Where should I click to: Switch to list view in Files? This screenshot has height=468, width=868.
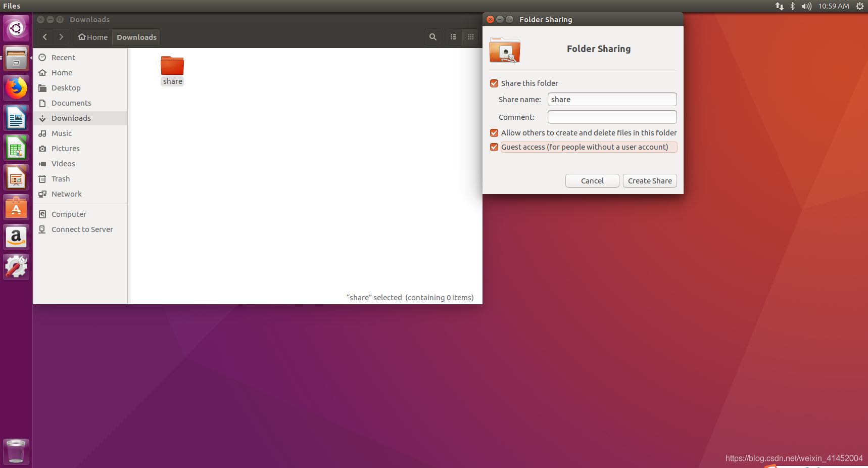coord(454,37)
